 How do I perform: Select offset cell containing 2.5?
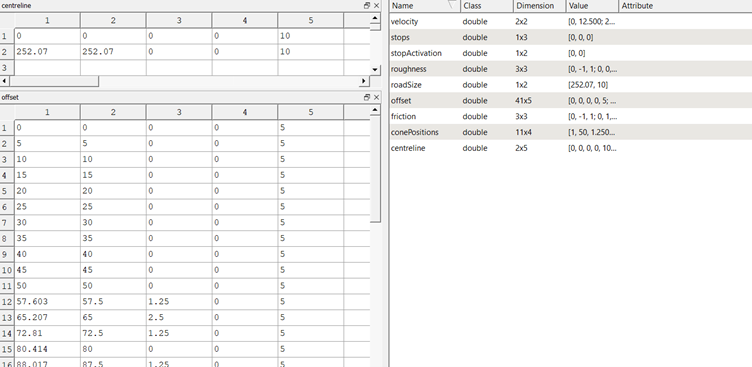(x=179, y=318)
